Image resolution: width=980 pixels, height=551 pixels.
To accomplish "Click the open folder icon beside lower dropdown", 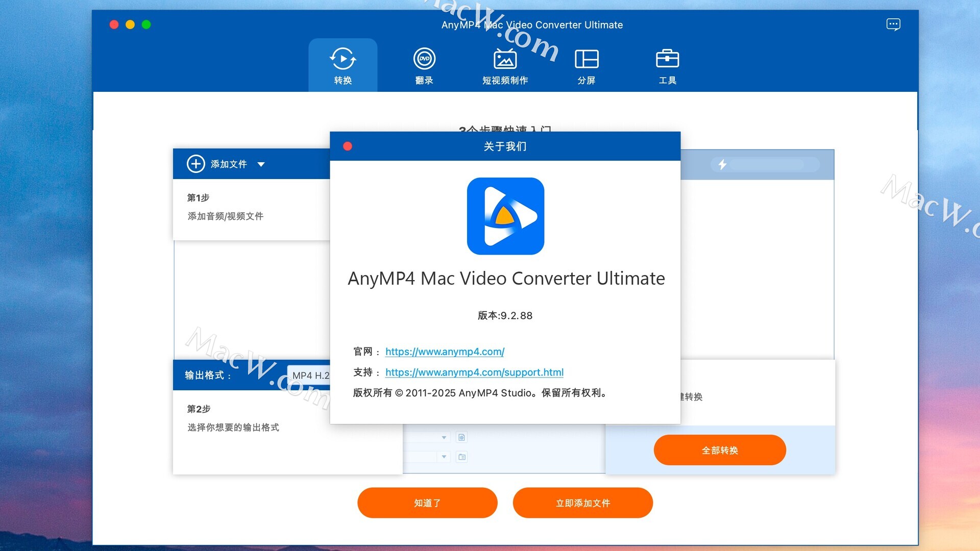I will 462,457.
